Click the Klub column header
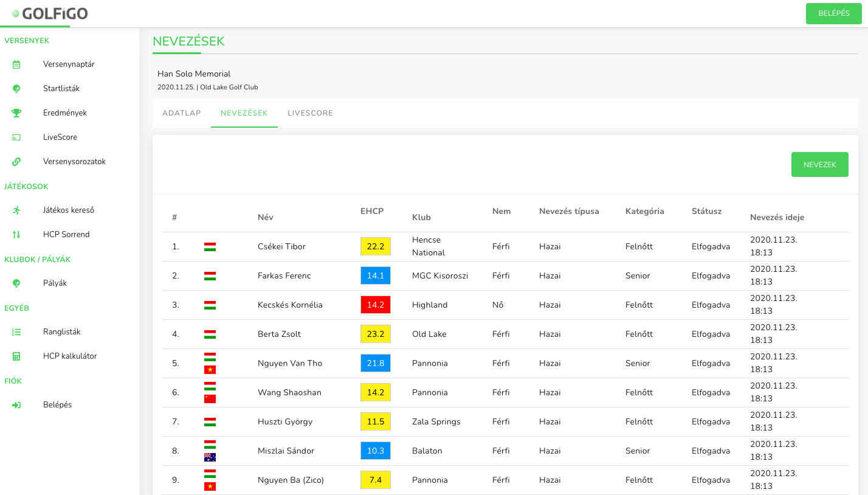 pyautogui.click(x=421, y=217)
